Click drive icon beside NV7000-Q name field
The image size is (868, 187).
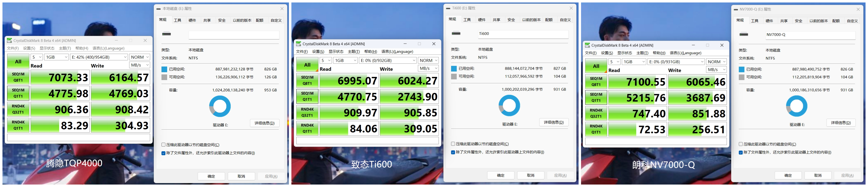(744, 34)
